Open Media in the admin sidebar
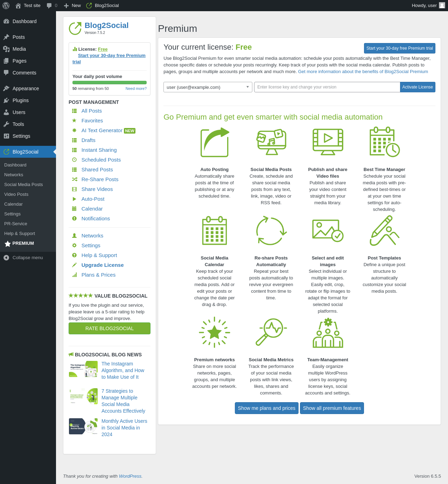The image size is (448, 484). pos(28,49)
